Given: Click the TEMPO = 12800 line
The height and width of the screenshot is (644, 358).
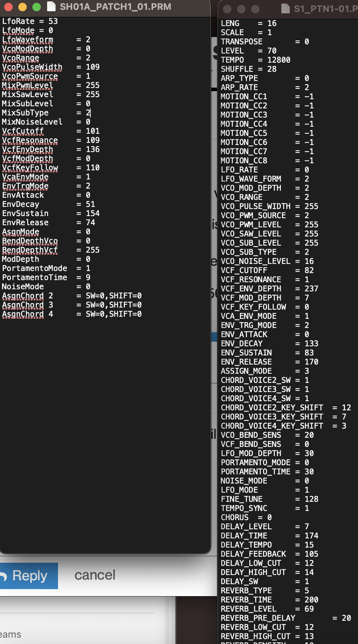Looking at the screenshot, I should 256,60.
